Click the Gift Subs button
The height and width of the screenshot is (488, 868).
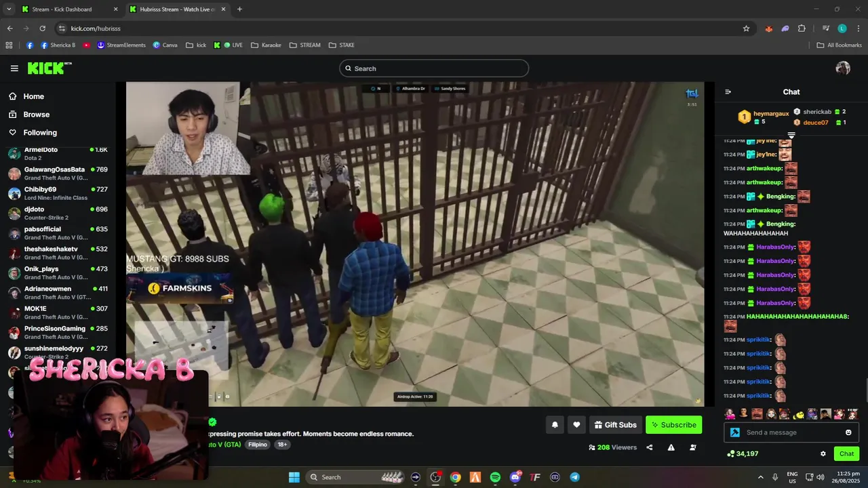coord(616,425)
